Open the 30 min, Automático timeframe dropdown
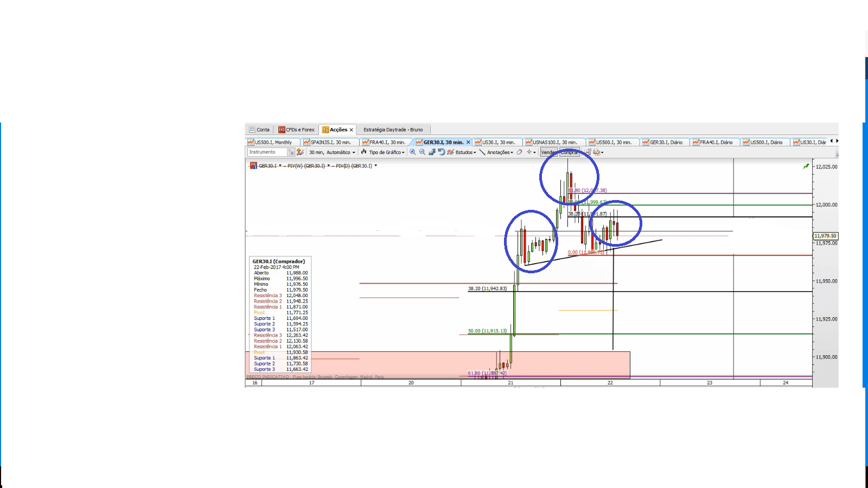Viewport: 868px width, 488px height. coord(332,152)
